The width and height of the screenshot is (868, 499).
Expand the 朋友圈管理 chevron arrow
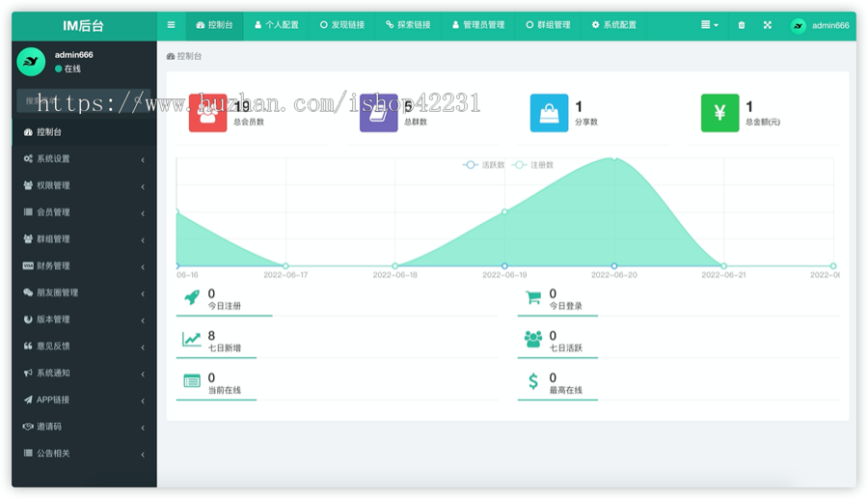[143, 293]
